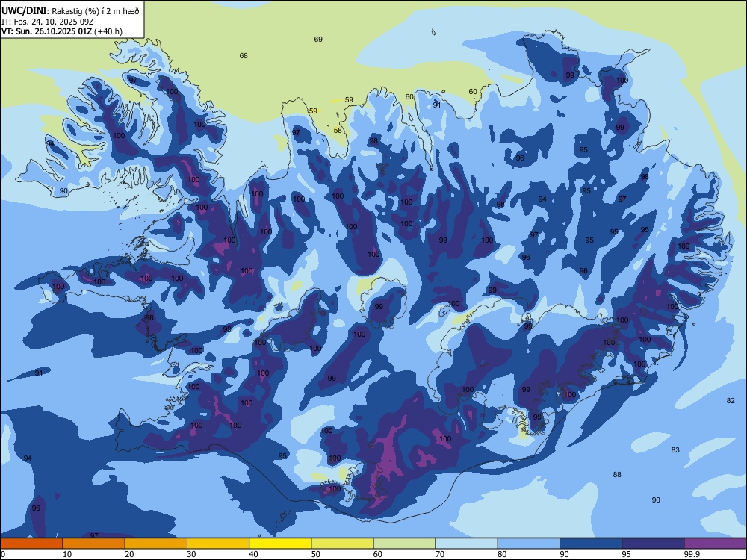The height and width of the screenshot is (560, 747).
Task: Click the humidity value 82 on map
Action: point(731,401)
